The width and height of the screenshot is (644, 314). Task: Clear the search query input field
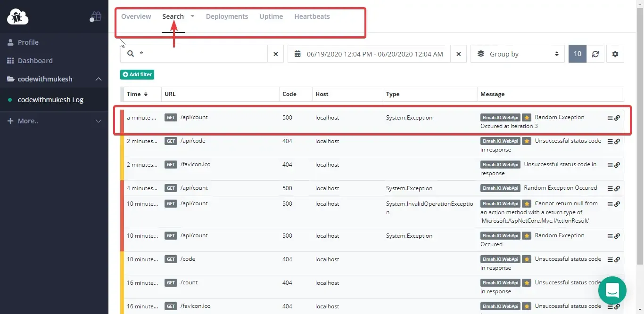click(276, 54)
